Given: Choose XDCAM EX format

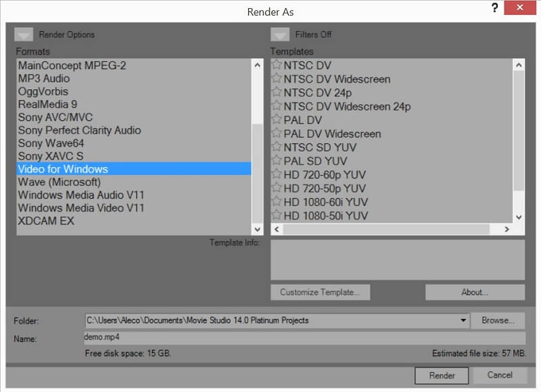Looking at the screenshot, I should (134, 221).
